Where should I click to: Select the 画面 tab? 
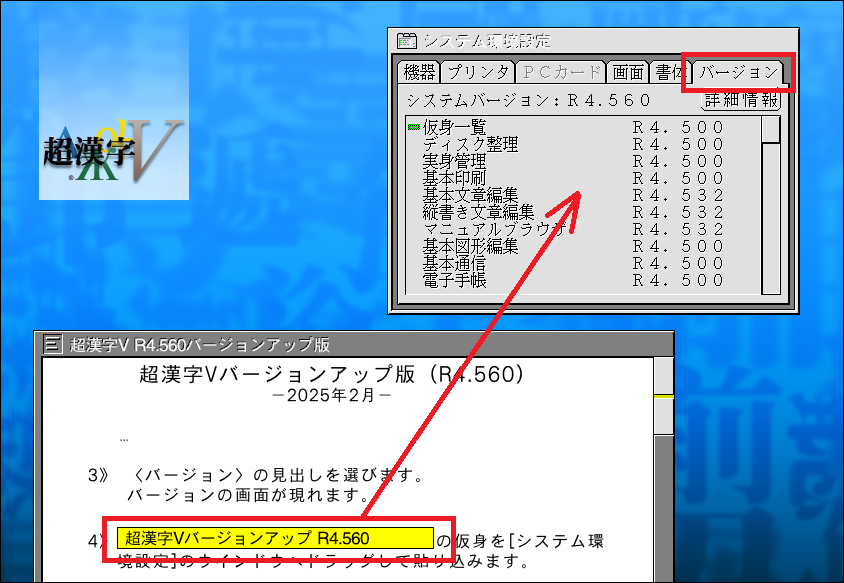628,72
